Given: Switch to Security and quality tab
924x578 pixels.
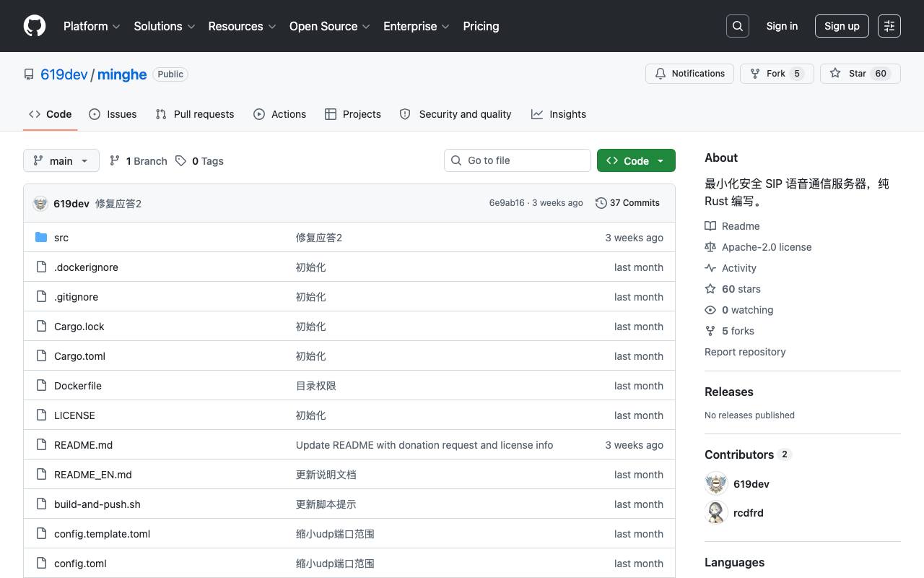Looking at the screenshot, I should coord(456,114).
